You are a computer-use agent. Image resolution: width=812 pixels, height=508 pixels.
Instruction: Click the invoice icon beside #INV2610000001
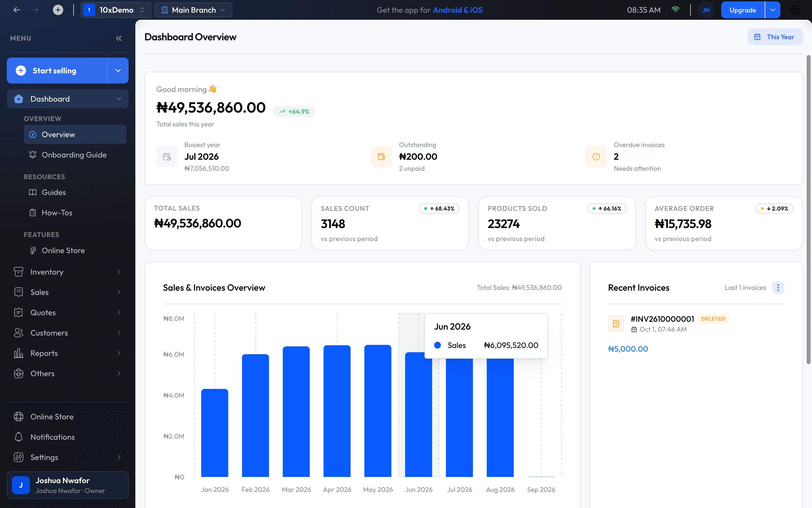[616, 323]
